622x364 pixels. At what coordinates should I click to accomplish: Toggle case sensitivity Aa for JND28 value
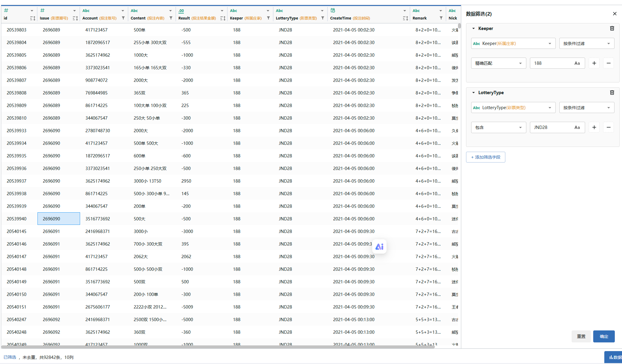[577, 127]
